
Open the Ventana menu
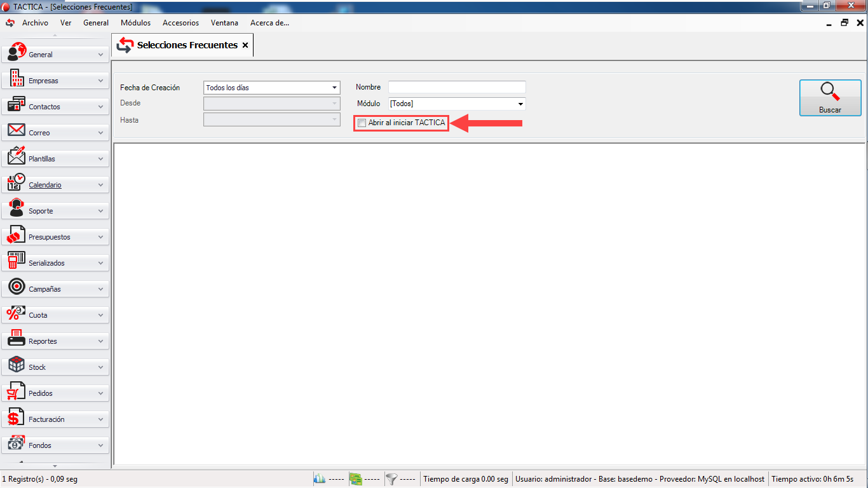point(224,22)
